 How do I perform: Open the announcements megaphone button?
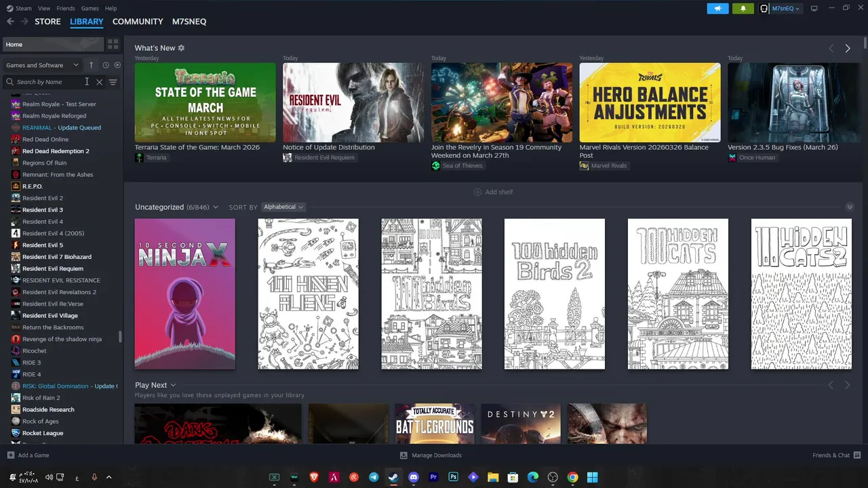pos(717,8)
